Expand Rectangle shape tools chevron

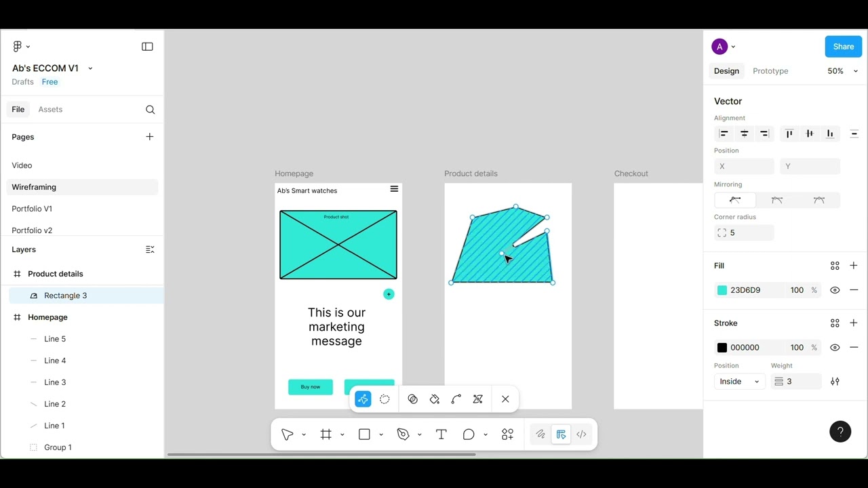381,434
